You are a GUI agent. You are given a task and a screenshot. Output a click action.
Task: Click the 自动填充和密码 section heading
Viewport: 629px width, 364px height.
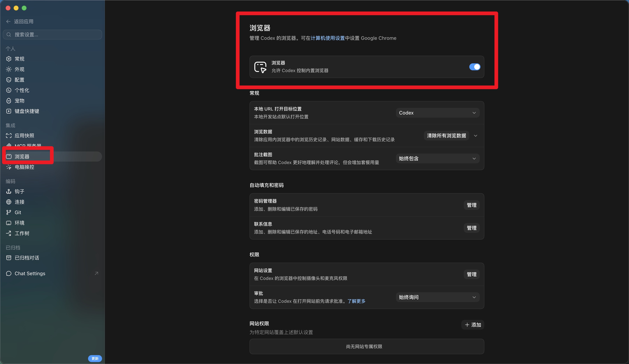(267, 185)
